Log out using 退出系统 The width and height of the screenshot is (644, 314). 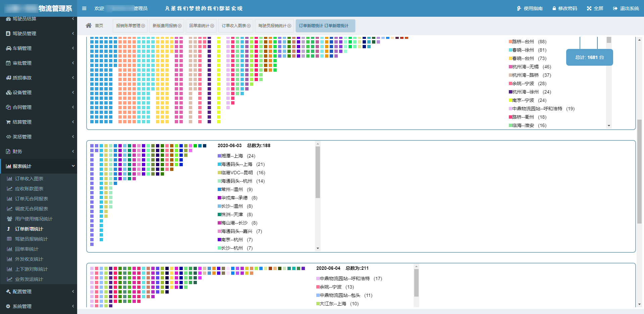(626, 8)
